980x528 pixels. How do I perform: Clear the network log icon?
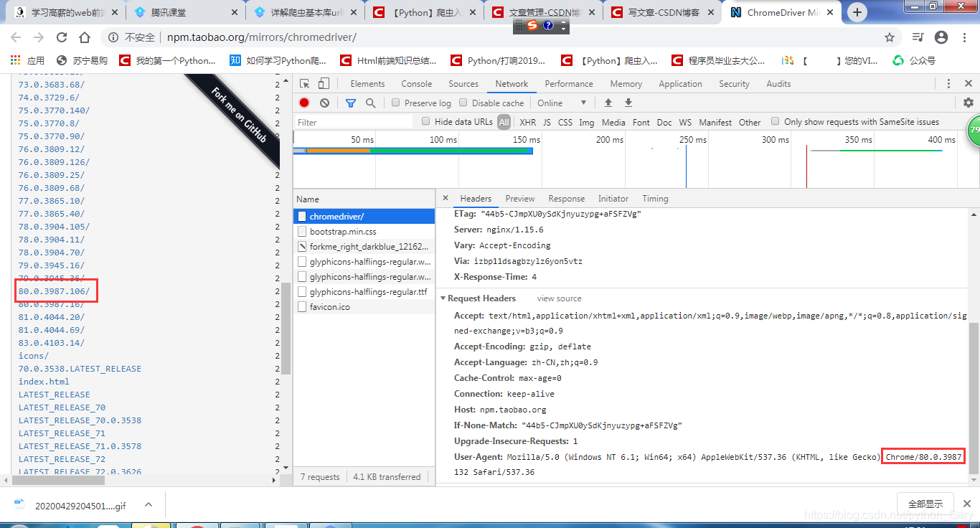coord(324,103)
